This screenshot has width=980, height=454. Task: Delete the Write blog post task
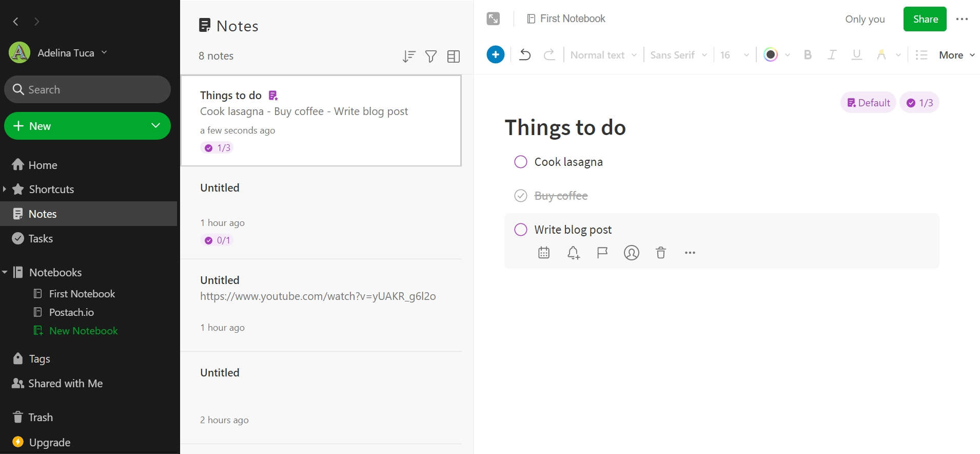coord(661,253)
